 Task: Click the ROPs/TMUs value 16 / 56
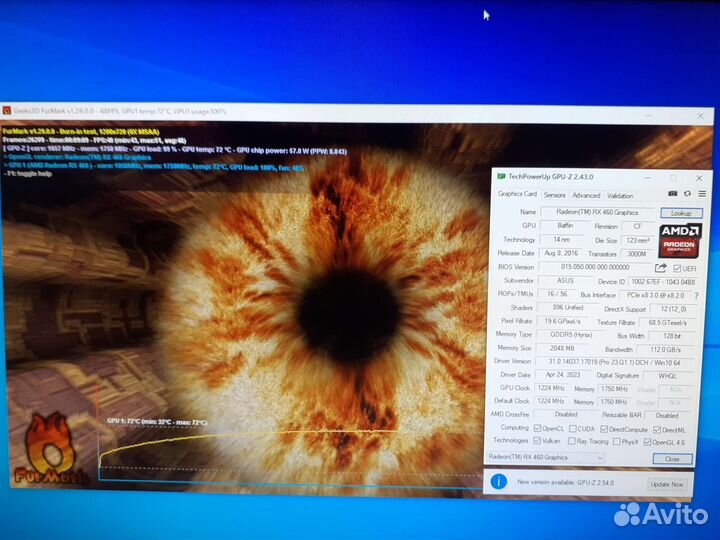[557, 294]
